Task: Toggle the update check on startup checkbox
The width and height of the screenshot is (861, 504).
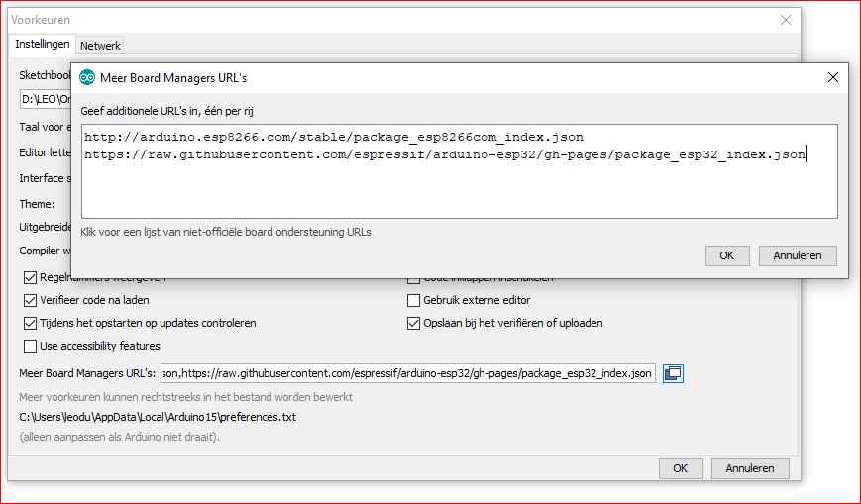Action: tap(31, 323)
